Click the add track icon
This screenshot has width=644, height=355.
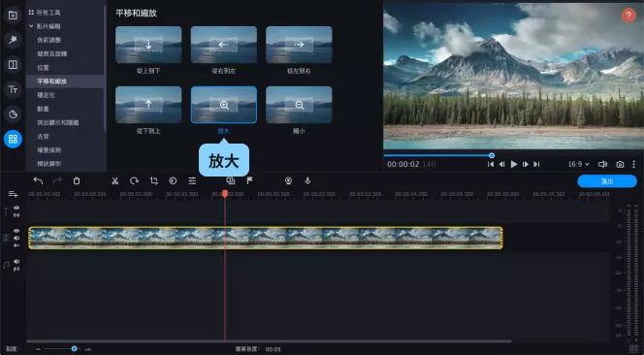[x=13, y=194]
